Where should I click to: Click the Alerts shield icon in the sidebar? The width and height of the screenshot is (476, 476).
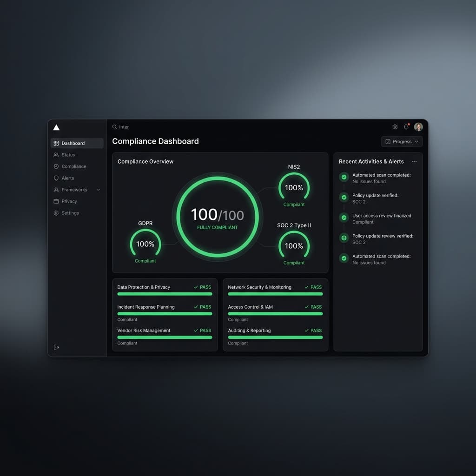56,178
